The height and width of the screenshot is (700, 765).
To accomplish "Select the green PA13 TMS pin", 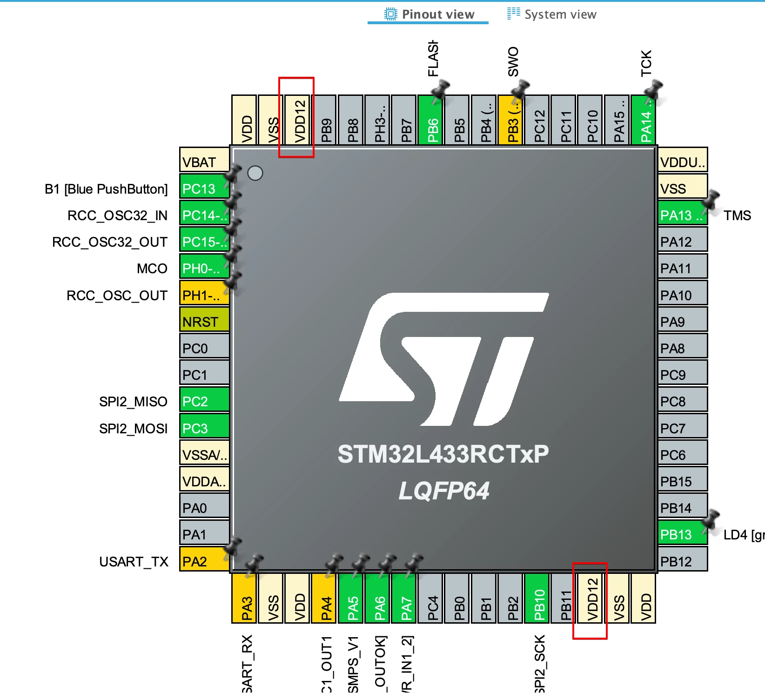I will click(683, 213).
